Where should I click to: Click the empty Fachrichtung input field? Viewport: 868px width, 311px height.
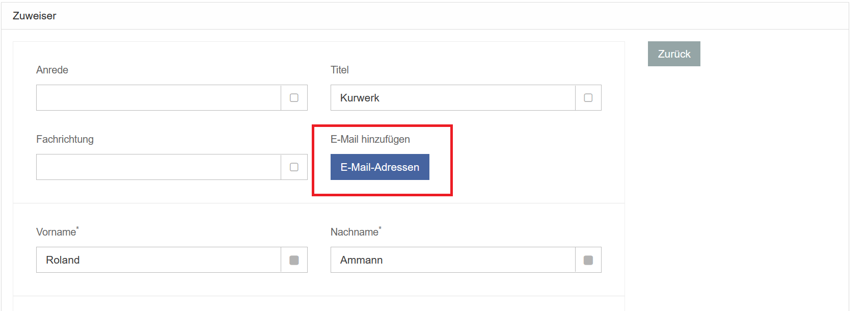pos(158,167)
